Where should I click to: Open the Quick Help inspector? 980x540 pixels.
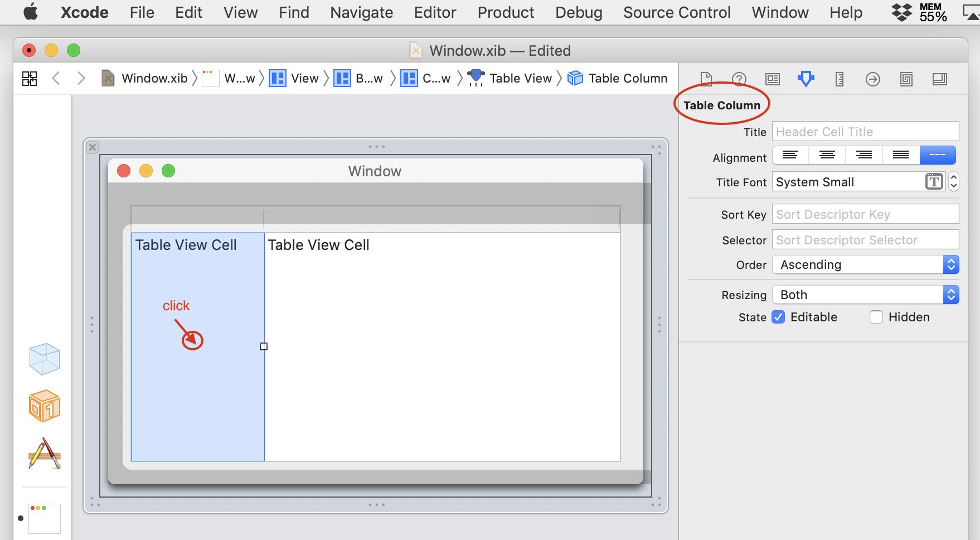point(739,79)
